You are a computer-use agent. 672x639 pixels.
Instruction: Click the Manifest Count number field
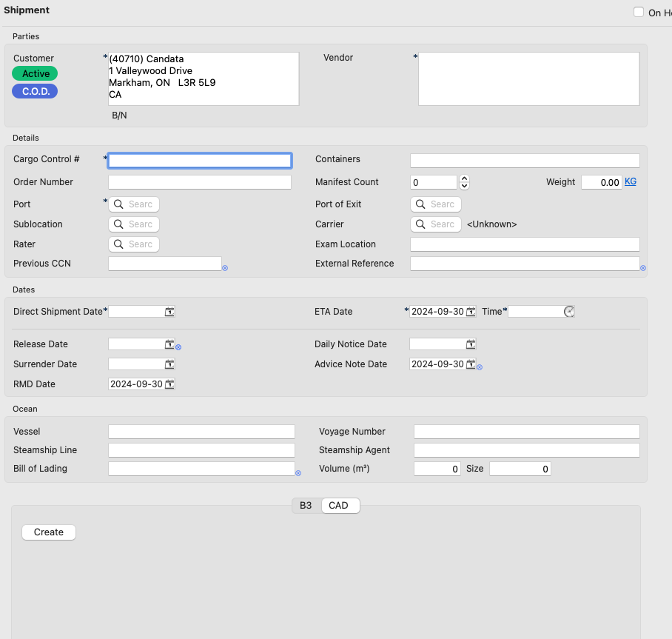pos(434,182)
